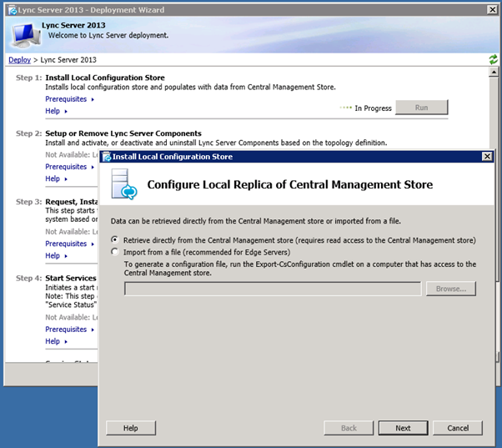The height and width of the screenshot is (448, 502).
Task: Expand Prerequisites under Step 1
Action: click(69, 99)
